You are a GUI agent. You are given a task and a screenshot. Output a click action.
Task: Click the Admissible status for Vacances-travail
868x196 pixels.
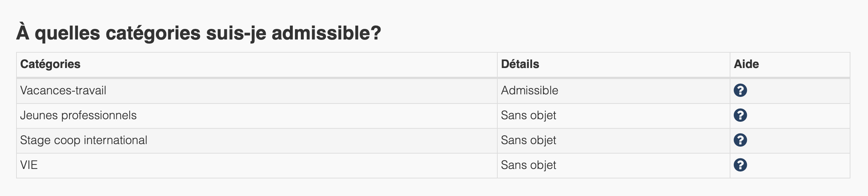530,90
